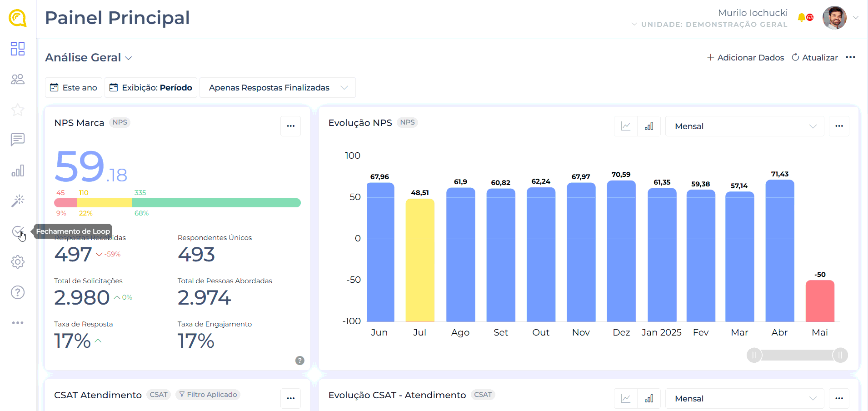Open the Mensal dropdown in Evolução NPS

pyautogui.click(x=745, y=126)
